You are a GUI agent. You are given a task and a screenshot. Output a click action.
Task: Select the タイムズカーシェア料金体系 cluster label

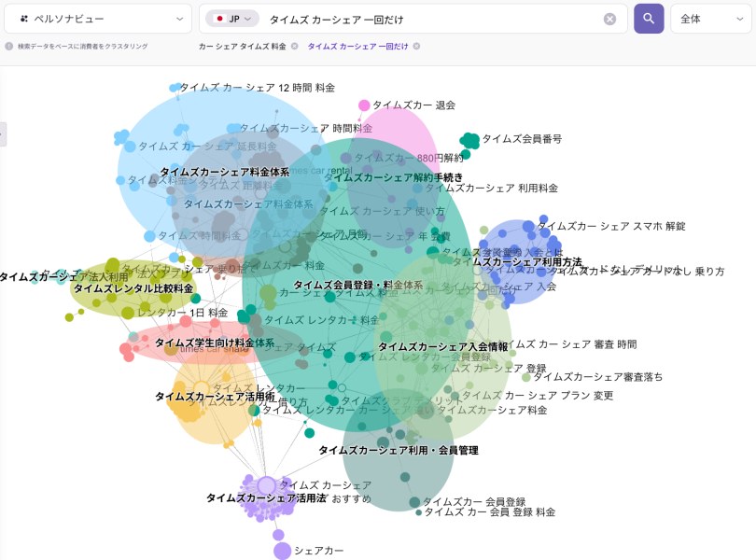tap(225, 172)
